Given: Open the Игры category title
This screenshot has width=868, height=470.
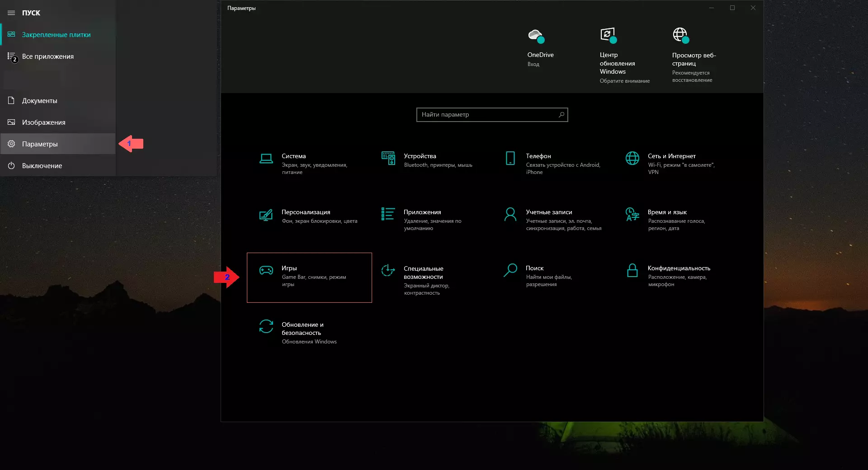Looking at the screenshot, I should 289,268.
